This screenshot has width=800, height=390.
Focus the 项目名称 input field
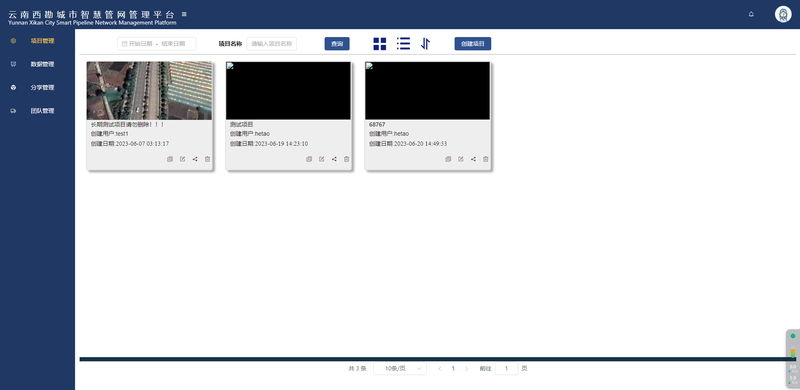[x=271, y=44]
